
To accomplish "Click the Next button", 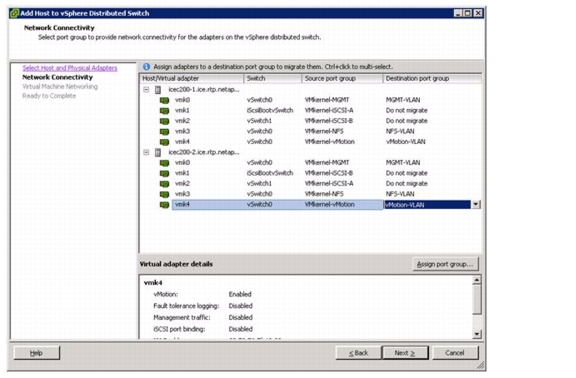I will click(x=405, y=353).
